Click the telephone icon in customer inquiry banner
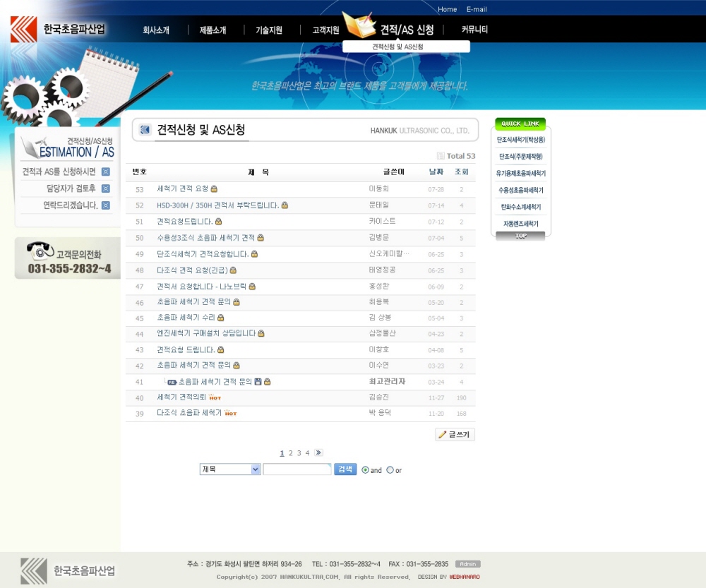 pyautogui.click(x=40, y=251)
